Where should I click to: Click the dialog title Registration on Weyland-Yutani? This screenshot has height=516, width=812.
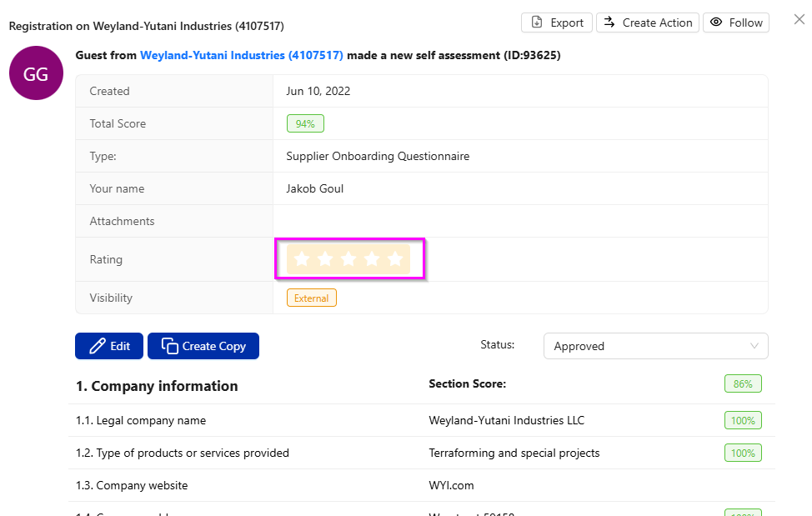pyautogui.click(x=147, y=26)
